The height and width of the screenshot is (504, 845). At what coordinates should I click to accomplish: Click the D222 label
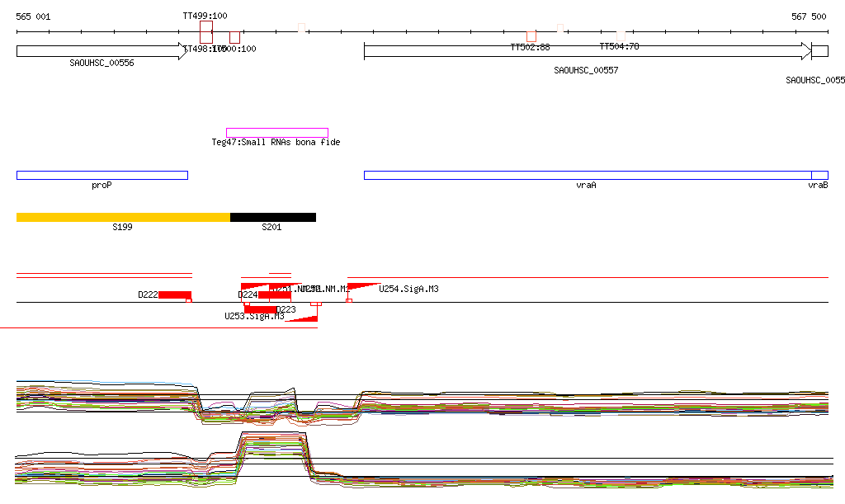pos(148,294)
